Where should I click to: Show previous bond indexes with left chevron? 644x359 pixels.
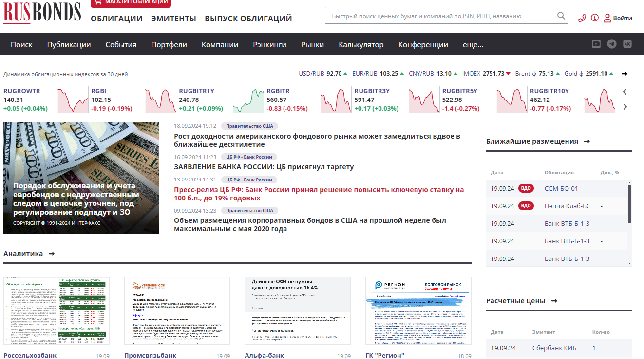[625, 91]
